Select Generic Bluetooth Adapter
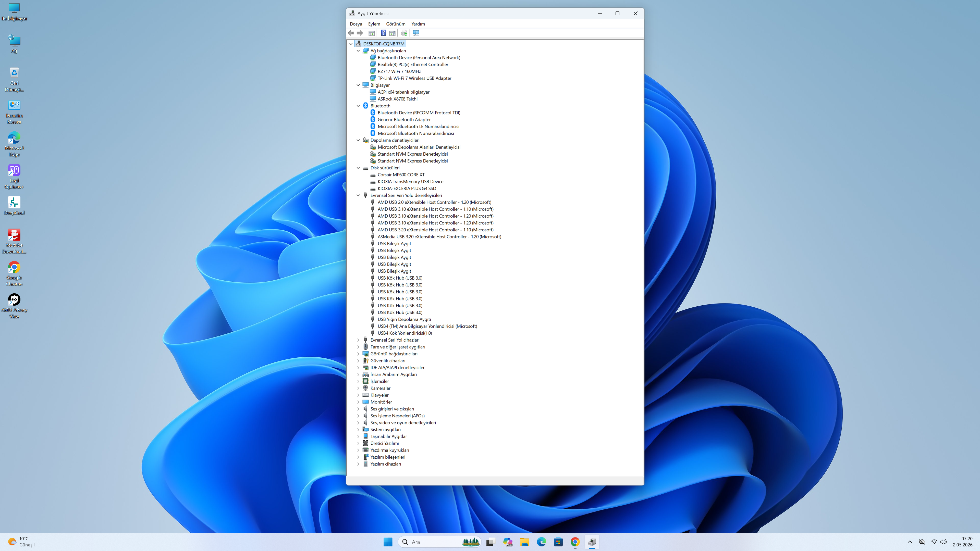This screenshot has height=551, width=980. coord(404,119)
